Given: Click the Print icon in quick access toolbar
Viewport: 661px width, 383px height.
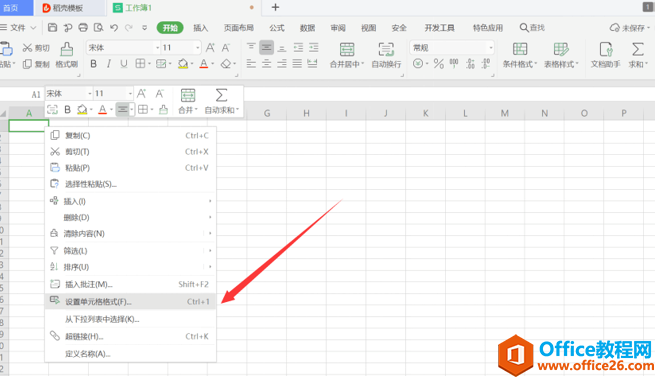Looking at the screenshot, I should pyautogui.click(x=83, y=28).
